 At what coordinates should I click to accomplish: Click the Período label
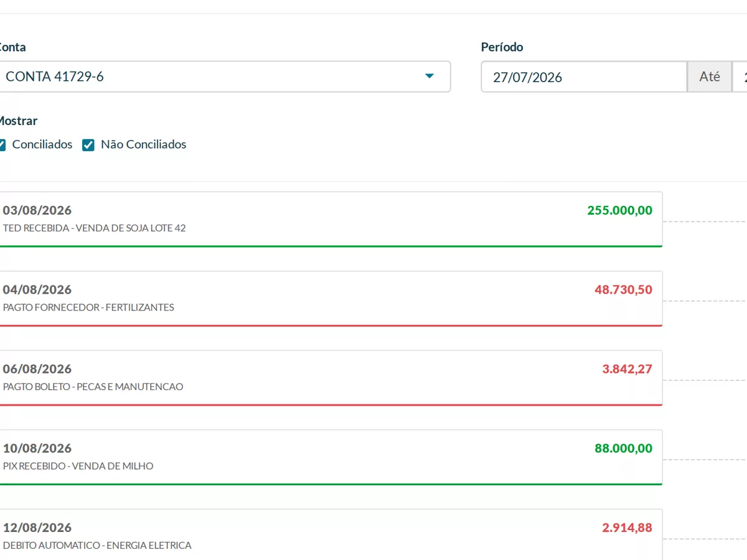[502, 47]
